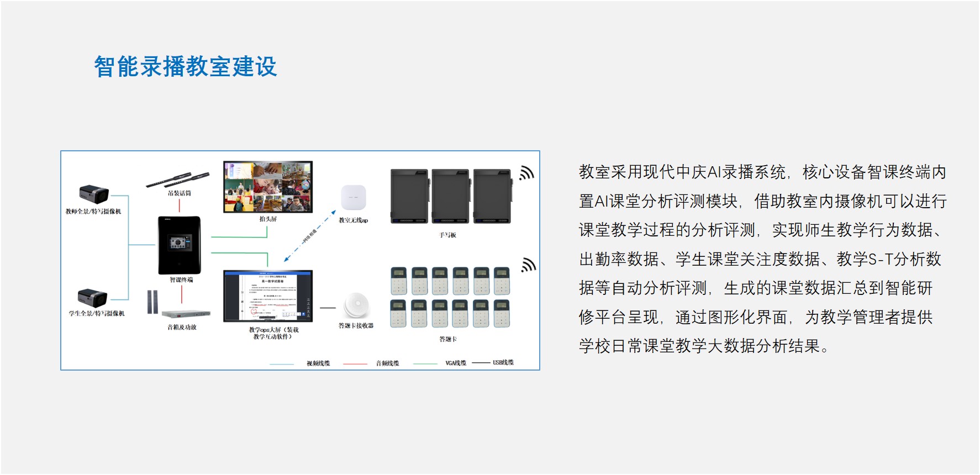The height and width of the screenshot is (475, 980).
Task: Click the top-left answer card in the grid
Action: click(x=399, y=281)
